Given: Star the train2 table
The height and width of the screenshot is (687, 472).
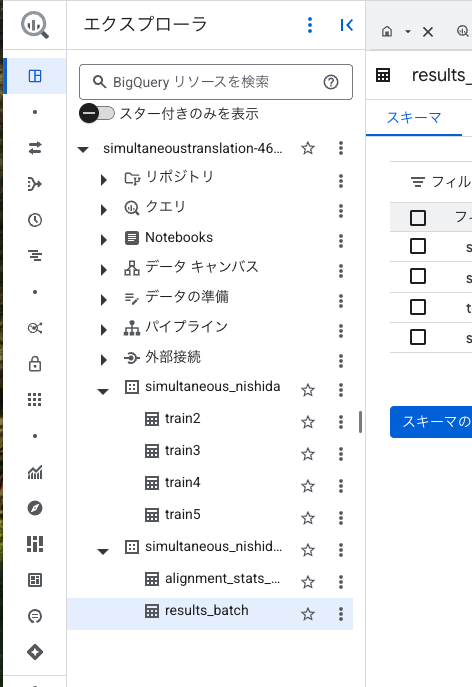Looking at the screenshot, I should 308,422.
